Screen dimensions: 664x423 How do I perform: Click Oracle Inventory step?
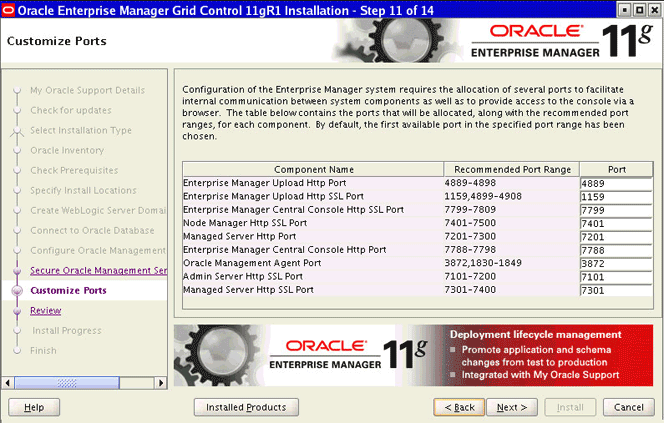pos(67,150)
